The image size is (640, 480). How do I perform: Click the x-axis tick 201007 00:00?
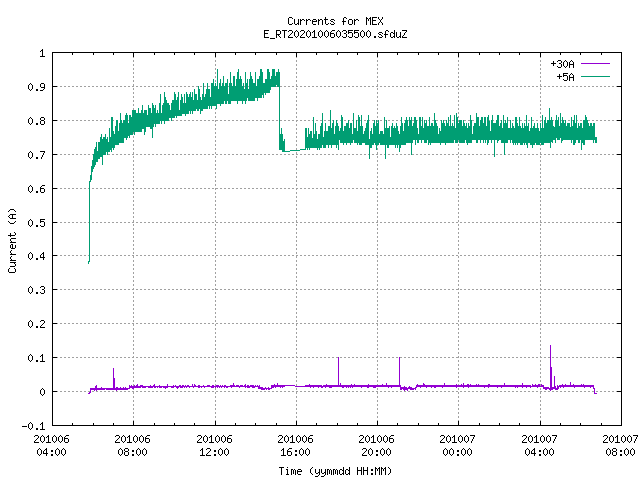pos(458,445)
